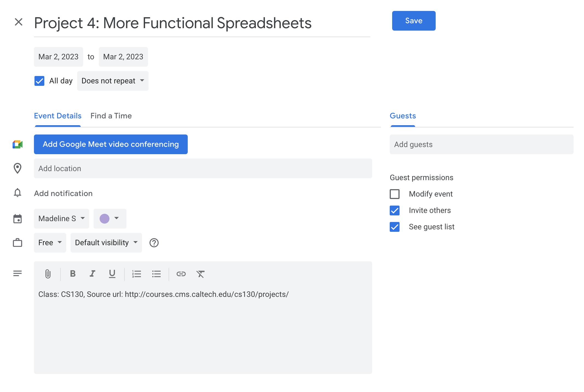Apply italic formatting in description

92,274
